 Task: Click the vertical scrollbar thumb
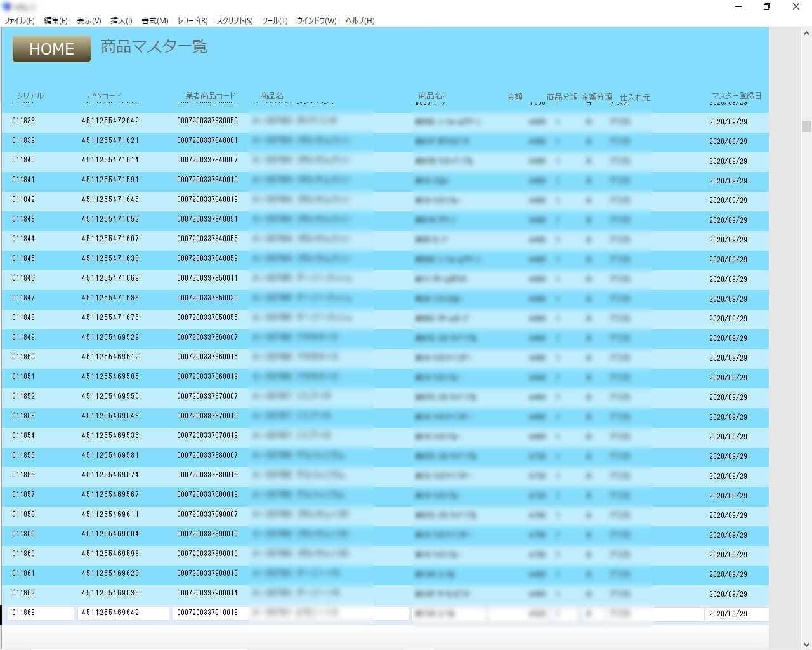806,126
